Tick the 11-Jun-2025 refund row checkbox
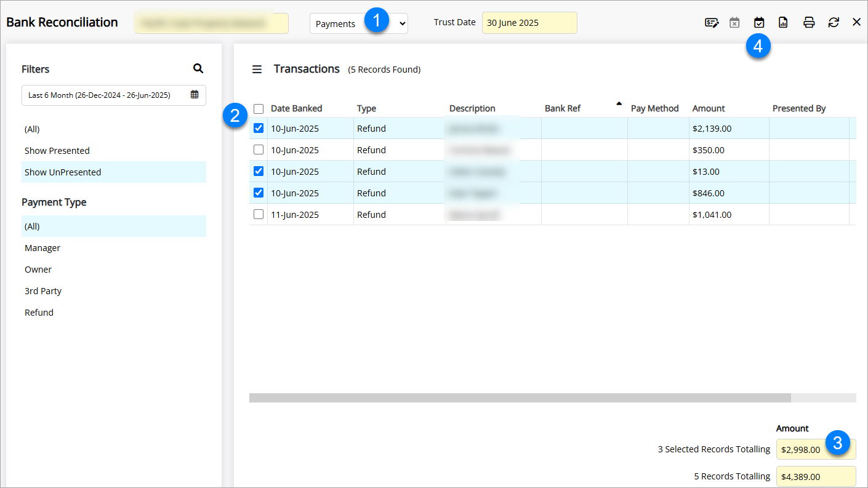Screen dimensions: 868x488 point(259,214)
